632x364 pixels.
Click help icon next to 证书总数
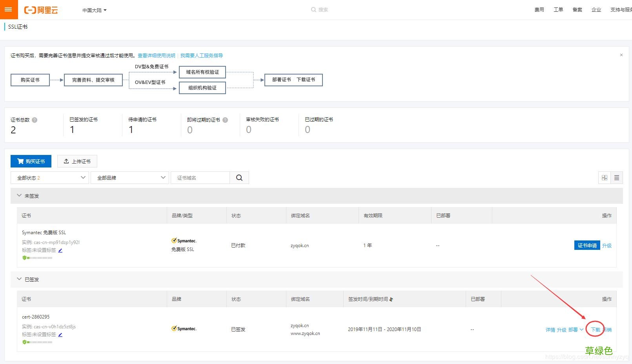[x=35, y=120]
